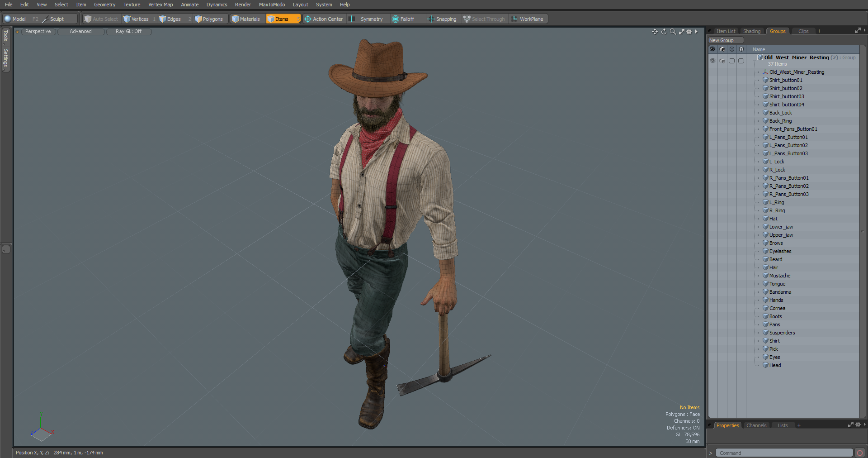The image size is (868, 458).
Task: Open the Channels tab
Action: pos(756,425)
